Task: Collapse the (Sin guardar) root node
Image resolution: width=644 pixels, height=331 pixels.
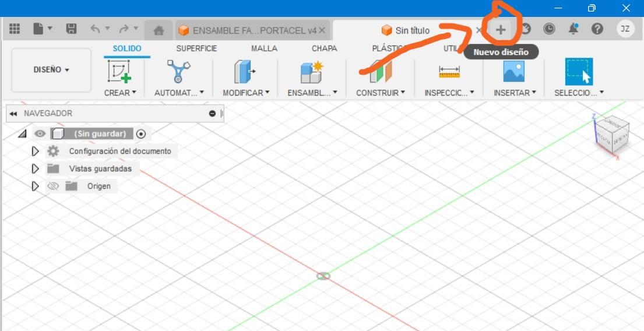Action: pyautogui.click(x=23, y=133)
